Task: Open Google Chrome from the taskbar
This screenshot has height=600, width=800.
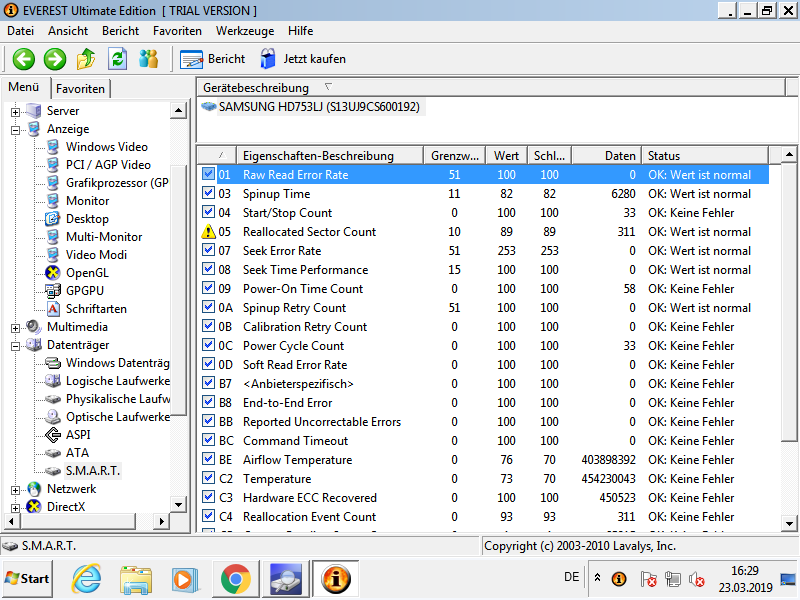Action: point(235,579)
